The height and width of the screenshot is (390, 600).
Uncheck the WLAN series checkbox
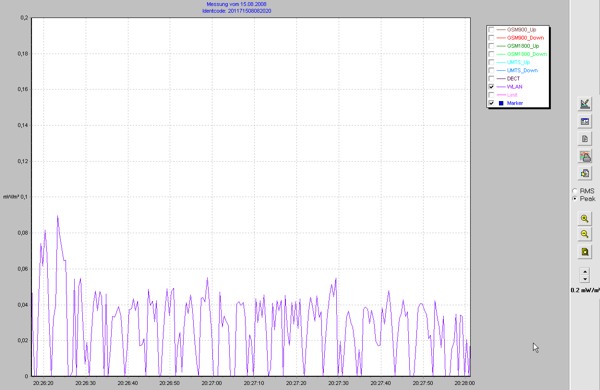tap(491, 86)
